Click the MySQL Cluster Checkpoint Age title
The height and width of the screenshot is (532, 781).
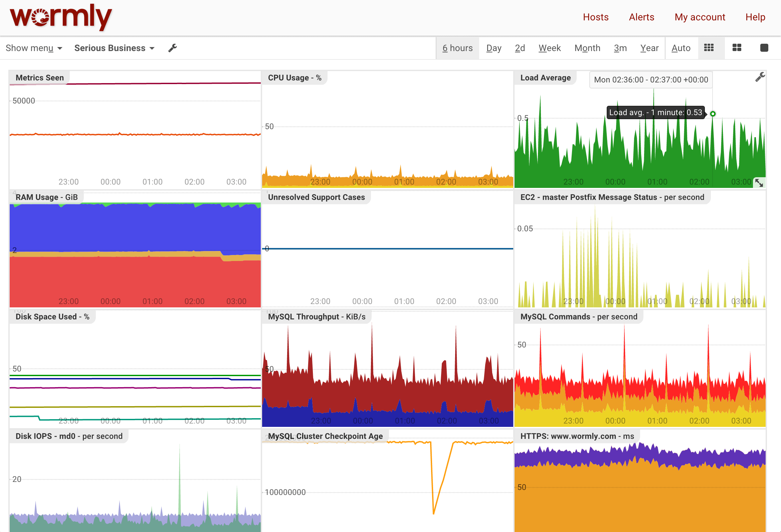[325, 436]
